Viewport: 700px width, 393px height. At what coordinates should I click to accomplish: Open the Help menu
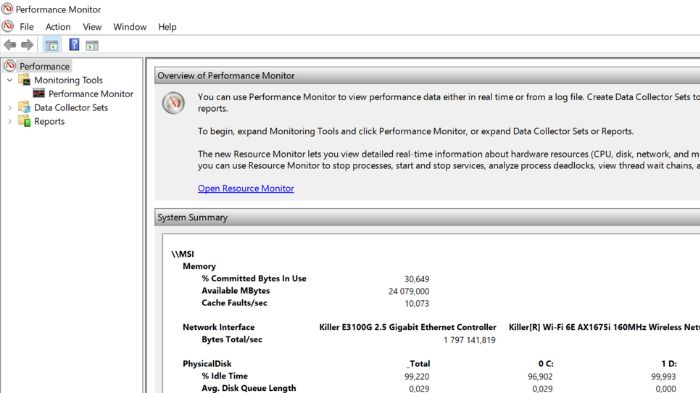pos(167,27)
